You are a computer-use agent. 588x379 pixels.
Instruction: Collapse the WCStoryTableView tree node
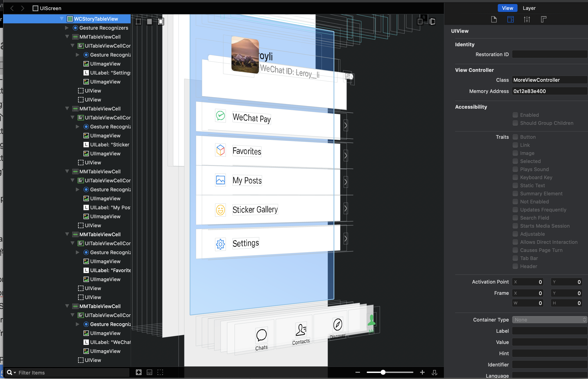click(x=62, y=19)
